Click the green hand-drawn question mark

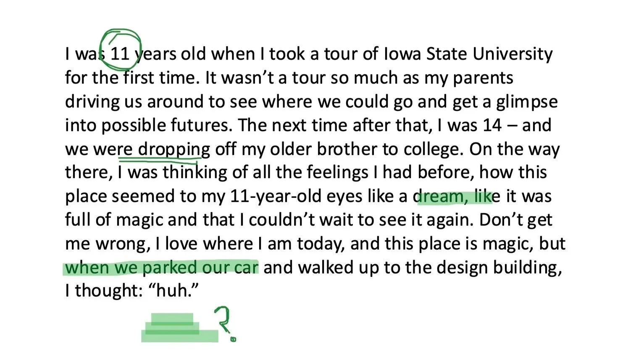click(223, 320)
